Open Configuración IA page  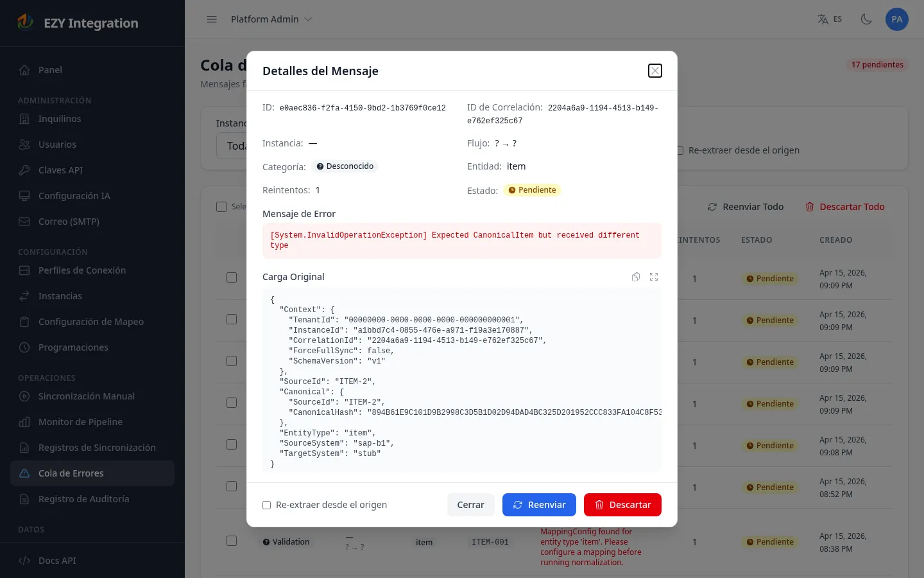tap(92, 196)
